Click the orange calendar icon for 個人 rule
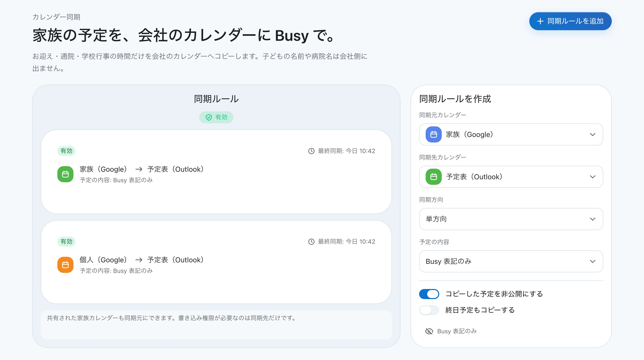The width and height of the screenshot is (644, 360). [x=65, y=265]
